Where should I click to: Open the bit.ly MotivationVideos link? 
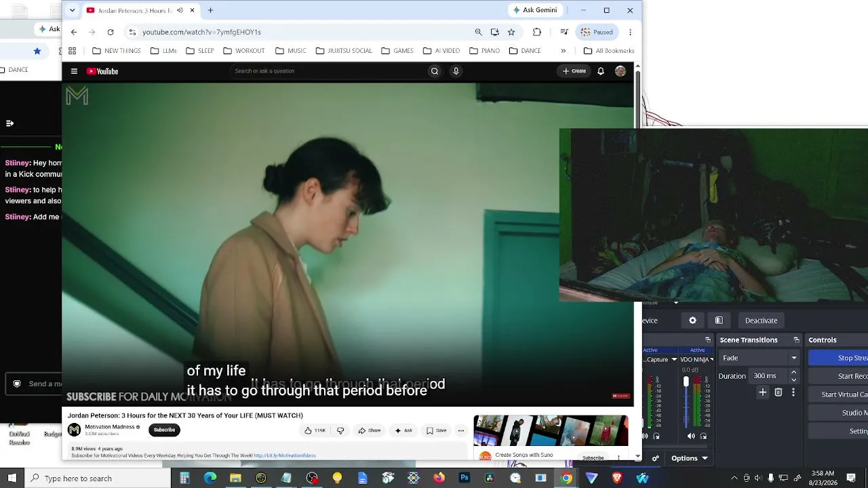pyautogui.click(x=285, y=455)
